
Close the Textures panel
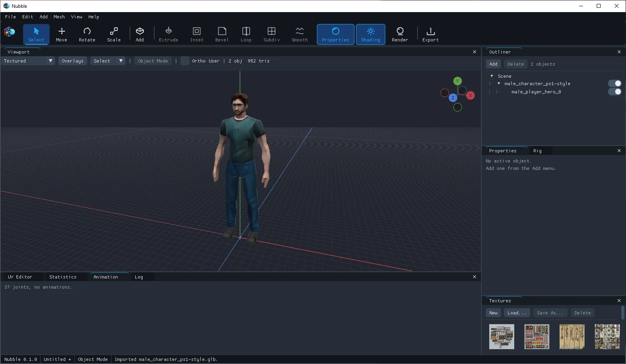[619, 301]
